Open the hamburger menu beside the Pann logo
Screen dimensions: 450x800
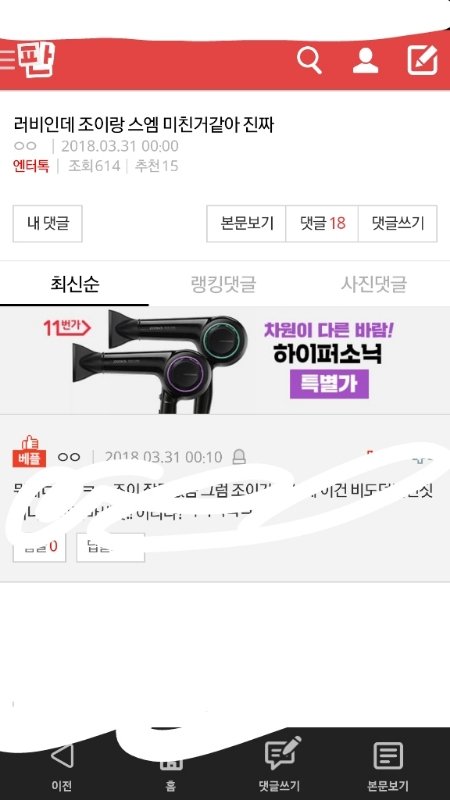point(7,60)
